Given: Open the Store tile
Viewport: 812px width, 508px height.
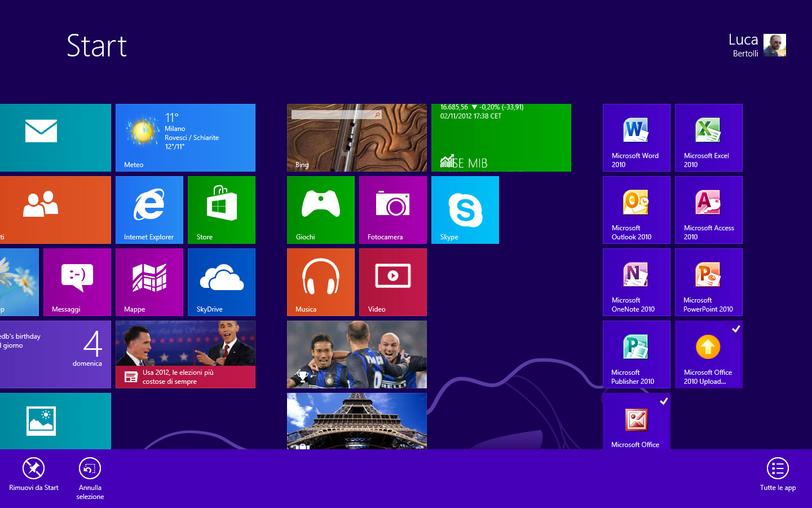Looking at the screenshot, I should pyautogui.click(x=222, y=210).
